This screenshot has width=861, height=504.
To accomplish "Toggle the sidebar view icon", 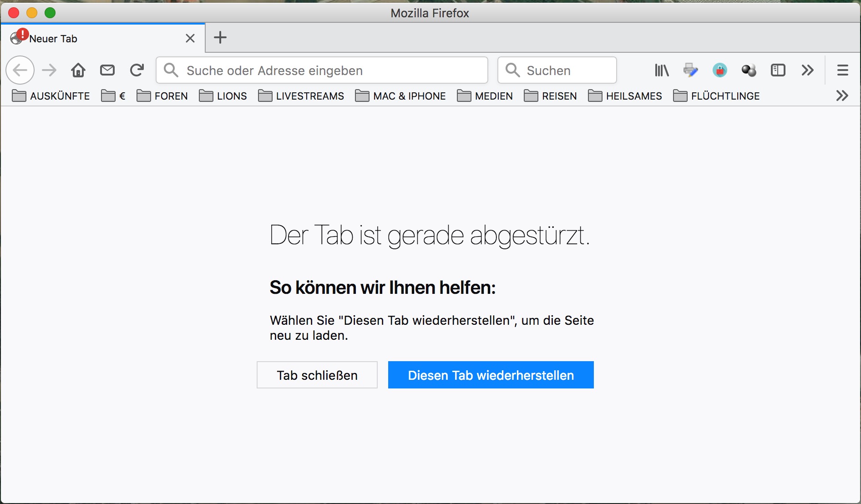I will pos(778,70).
